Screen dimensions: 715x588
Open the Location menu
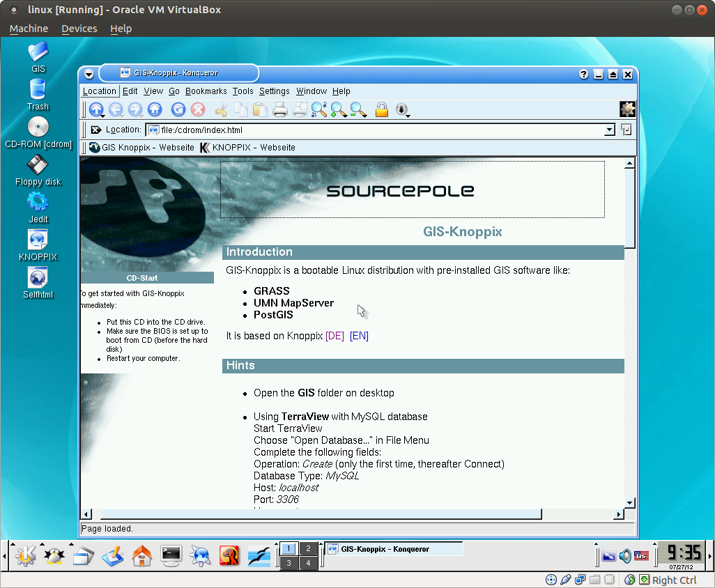coord(100,91)
